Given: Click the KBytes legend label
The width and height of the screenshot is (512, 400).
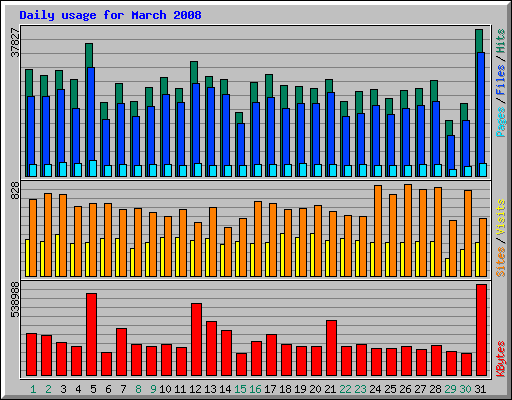Looking at the screenshot, I should pos(501,359).
